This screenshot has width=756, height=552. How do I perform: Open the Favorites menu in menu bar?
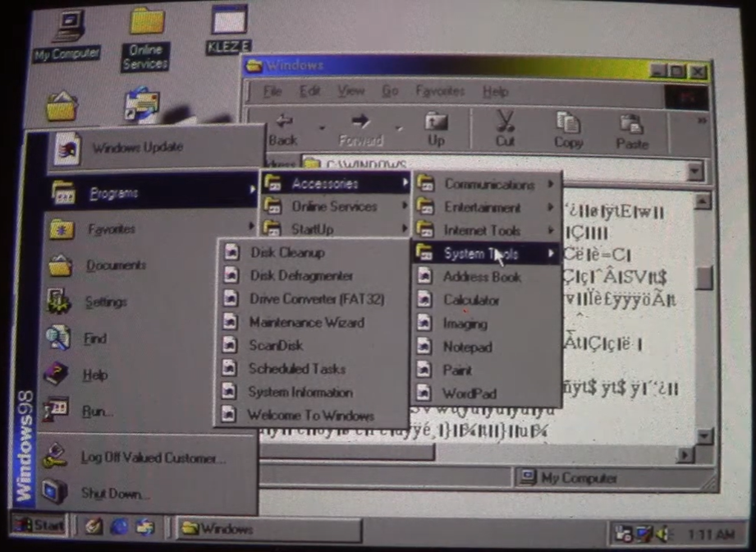[440, 91]
